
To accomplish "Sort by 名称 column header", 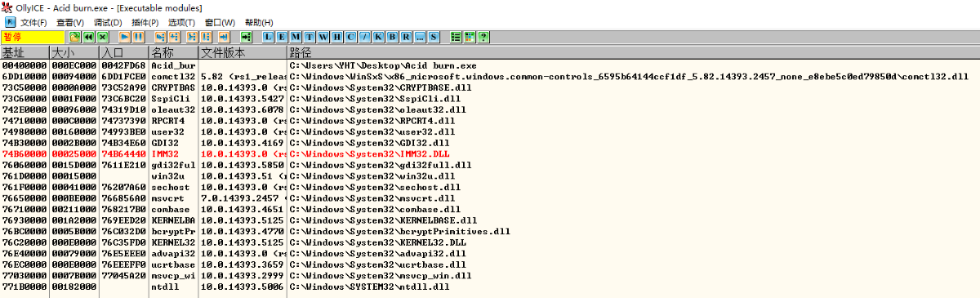I will click(174, 52).
